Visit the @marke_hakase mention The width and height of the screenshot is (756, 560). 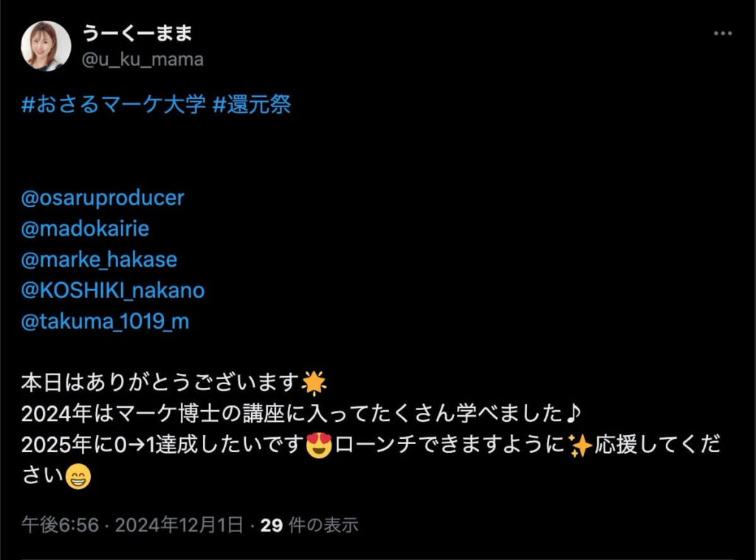pos(100,259)
